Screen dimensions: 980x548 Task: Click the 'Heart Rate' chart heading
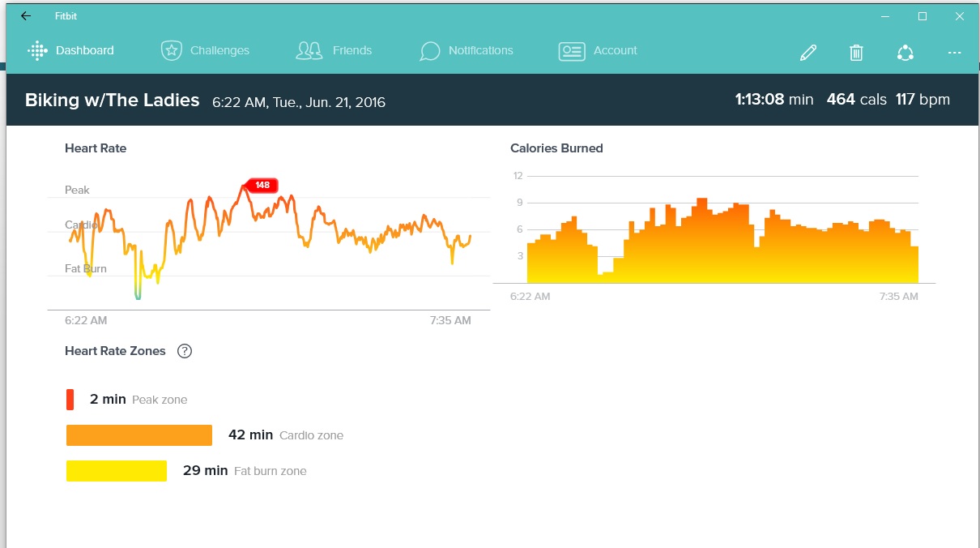pyautogui.click(x=96, y=148)
